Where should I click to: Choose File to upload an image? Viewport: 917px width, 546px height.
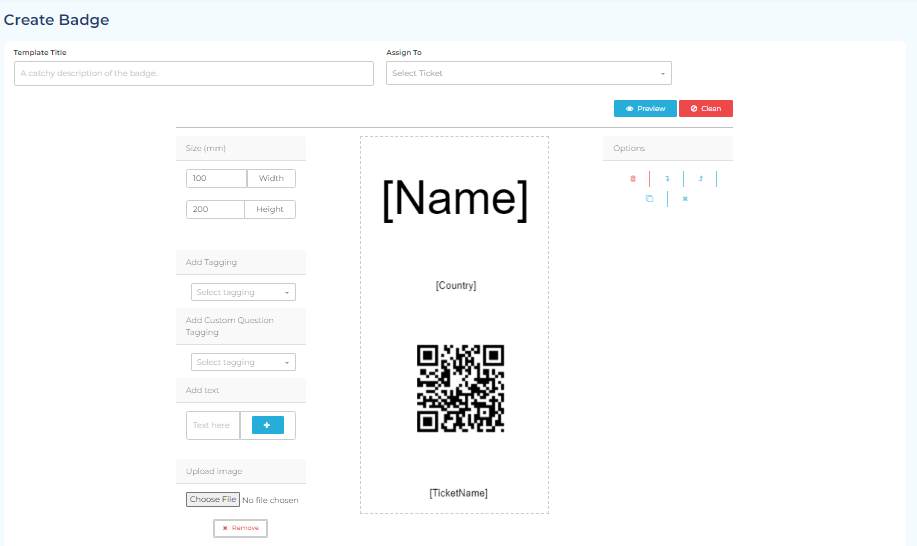213,499
